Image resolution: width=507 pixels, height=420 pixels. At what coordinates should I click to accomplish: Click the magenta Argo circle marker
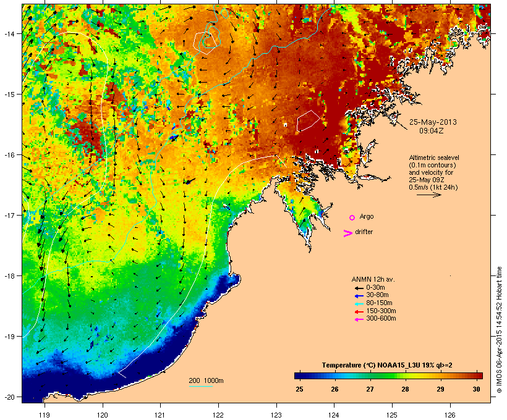pyautogui.click(x=352, y=217)
